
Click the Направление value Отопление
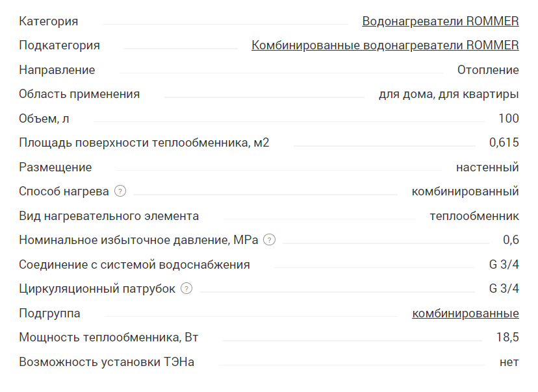tap(488, 70)
